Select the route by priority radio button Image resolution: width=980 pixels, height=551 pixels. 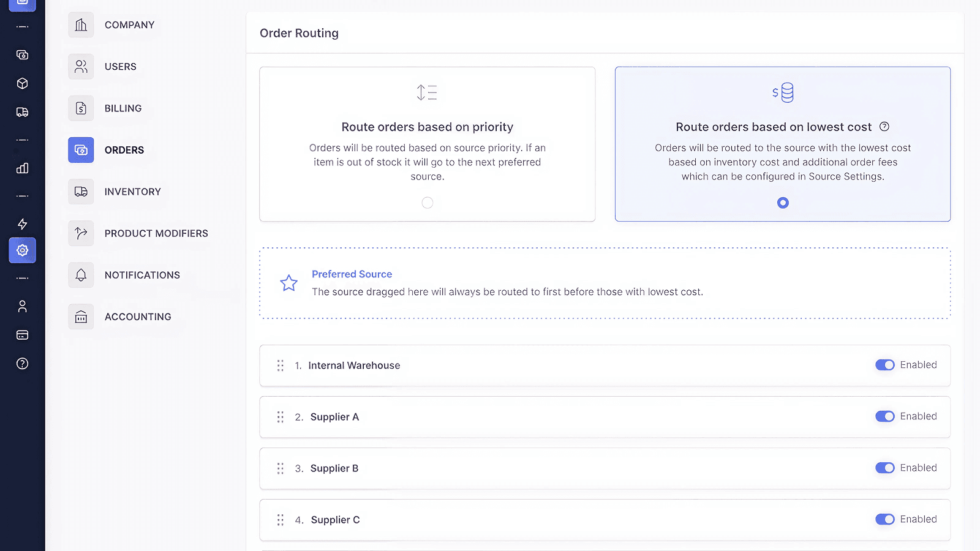[x=428, y=203]
